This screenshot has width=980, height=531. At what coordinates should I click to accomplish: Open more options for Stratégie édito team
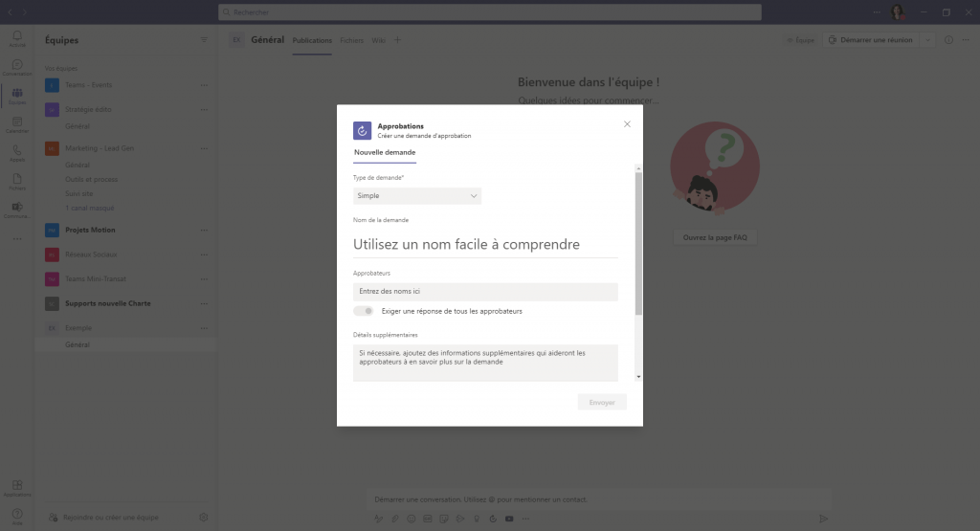click(x=204, y=109)
